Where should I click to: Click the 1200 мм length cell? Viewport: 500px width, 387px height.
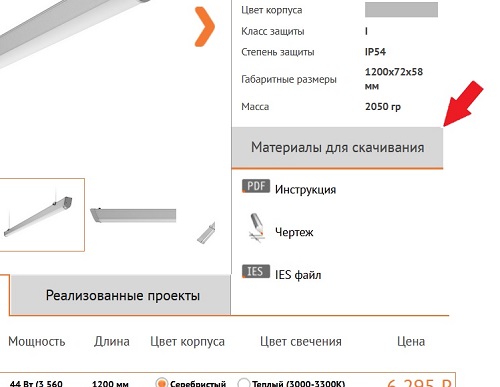click(x=110, y=383)
